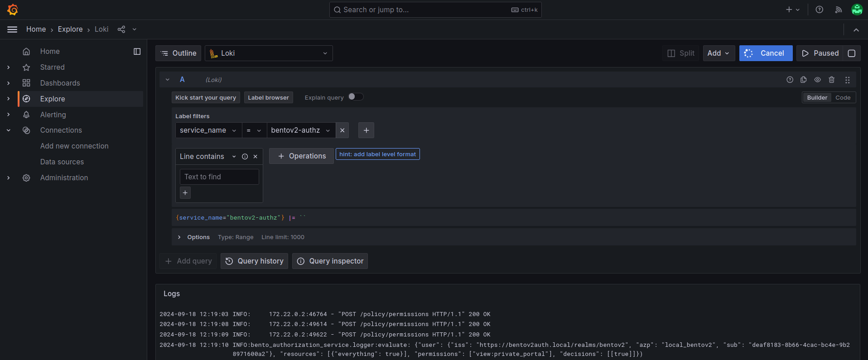Click the Add query button
868x360 pixels.
pos(188,261)
